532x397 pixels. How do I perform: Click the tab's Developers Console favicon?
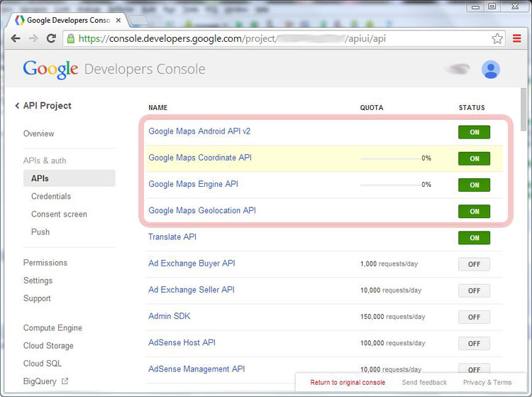pyautogui.click(x=20, y=20)
